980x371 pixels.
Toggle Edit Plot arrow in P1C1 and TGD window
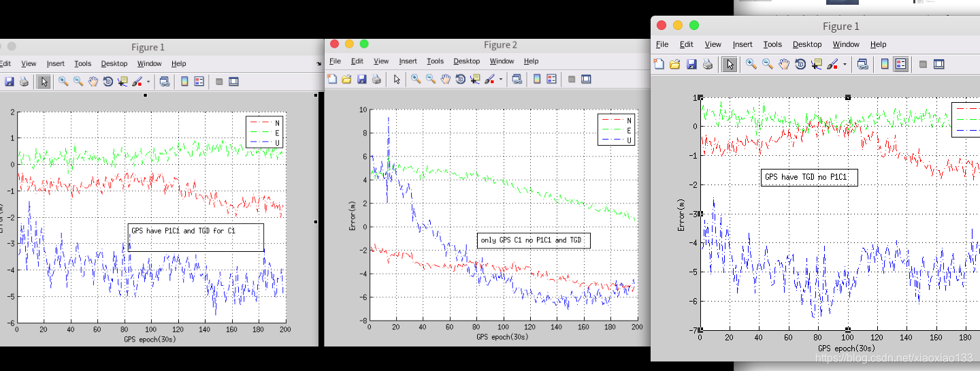[x=44, y=82]
